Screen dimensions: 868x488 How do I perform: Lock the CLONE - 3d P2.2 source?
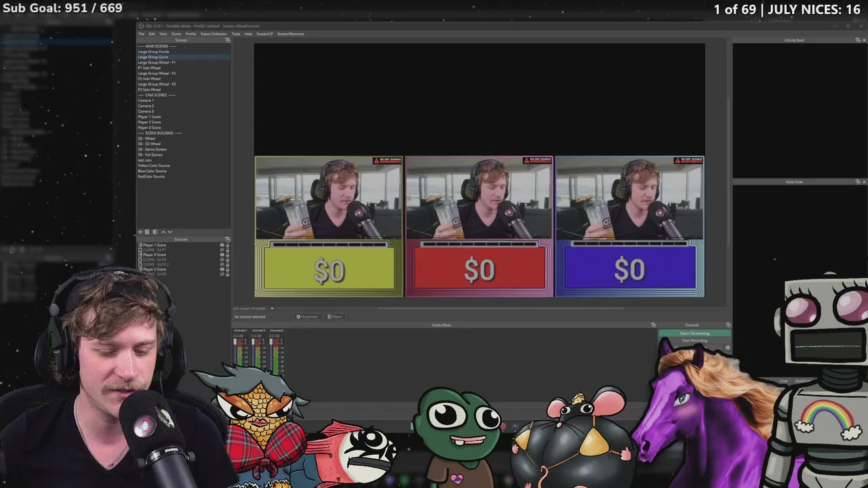[227, 264]
